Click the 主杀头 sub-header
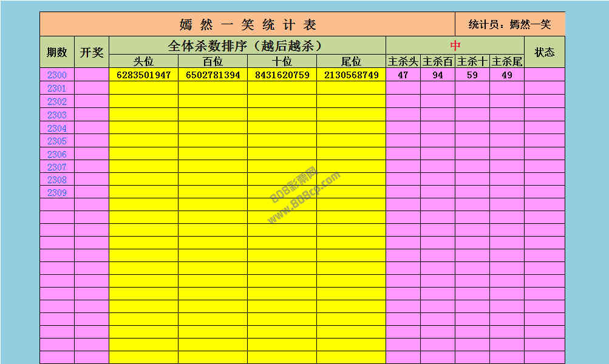Screen dimensions: 609x364 coord(403,61)
